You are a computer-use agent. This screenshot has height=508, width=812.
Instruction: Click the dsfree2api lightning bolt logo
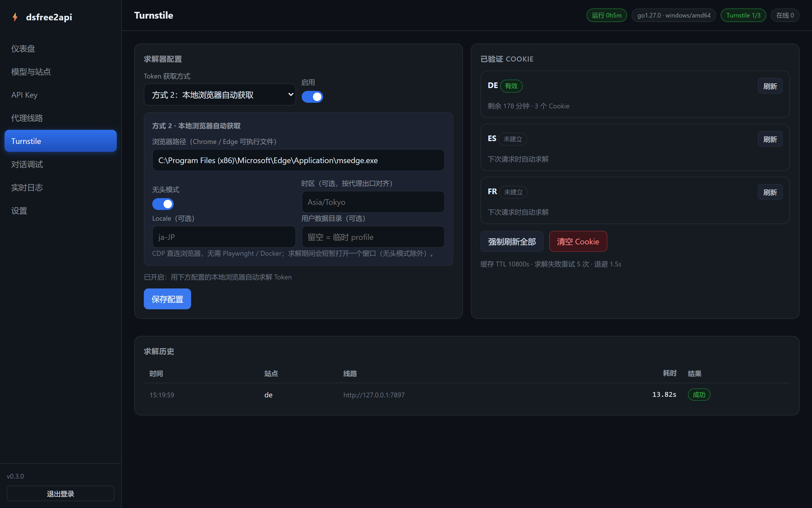pyautogui.click(x=15, y=17)
